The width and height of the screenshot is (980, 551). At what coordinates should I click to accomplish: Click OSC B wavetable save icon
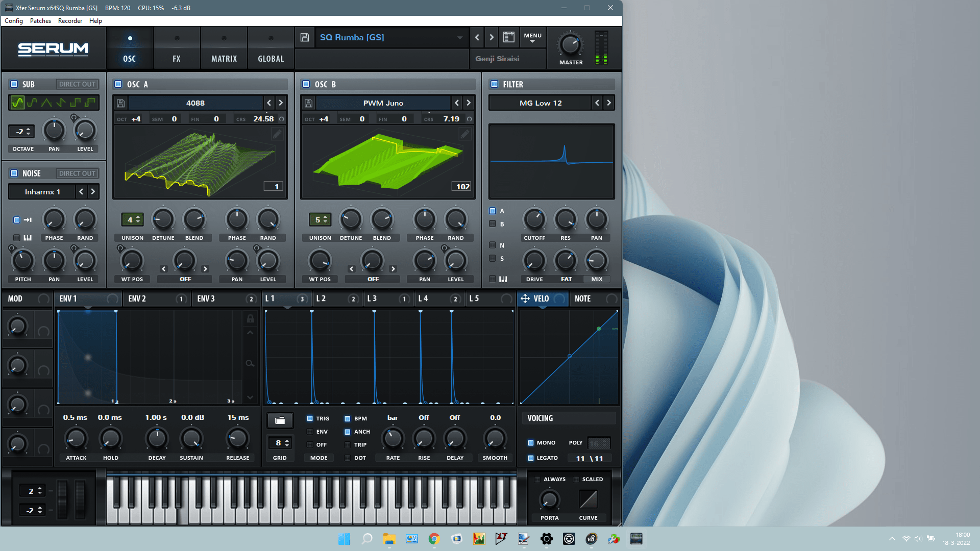(x=308, y=103)
